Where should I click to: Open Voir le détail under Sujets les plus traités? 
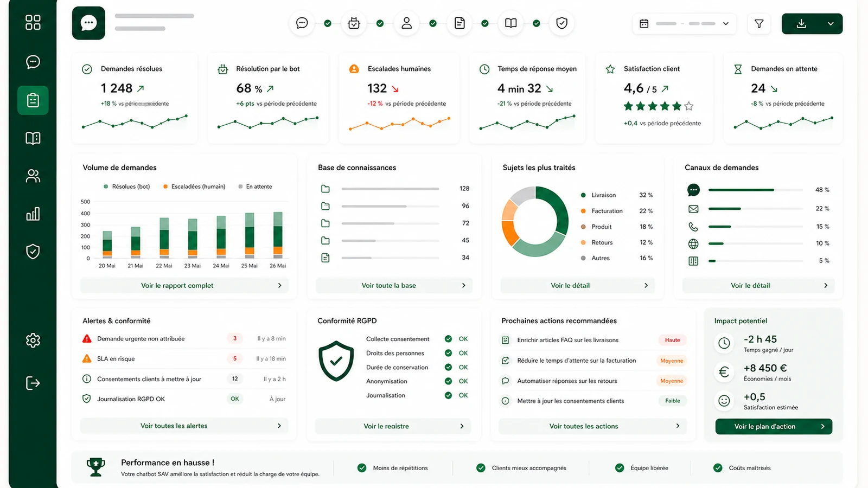point(577,285)
